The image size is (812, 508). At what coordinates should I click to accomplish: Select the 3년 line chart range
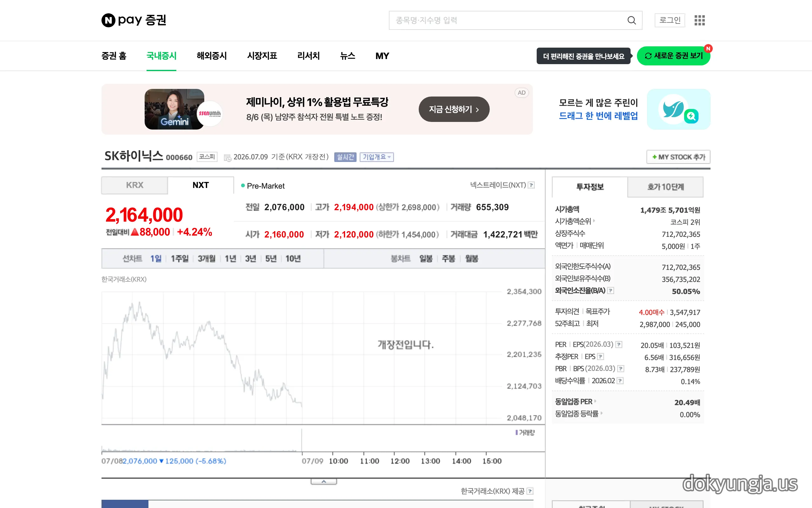(251, 259)
